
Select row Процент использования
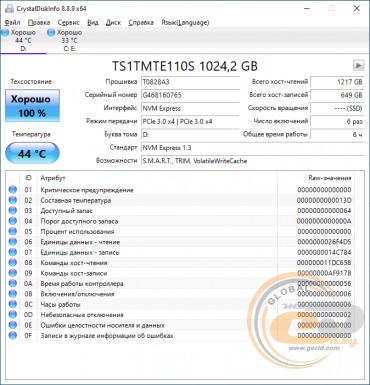pyautogui.click(x=180, y=231)
